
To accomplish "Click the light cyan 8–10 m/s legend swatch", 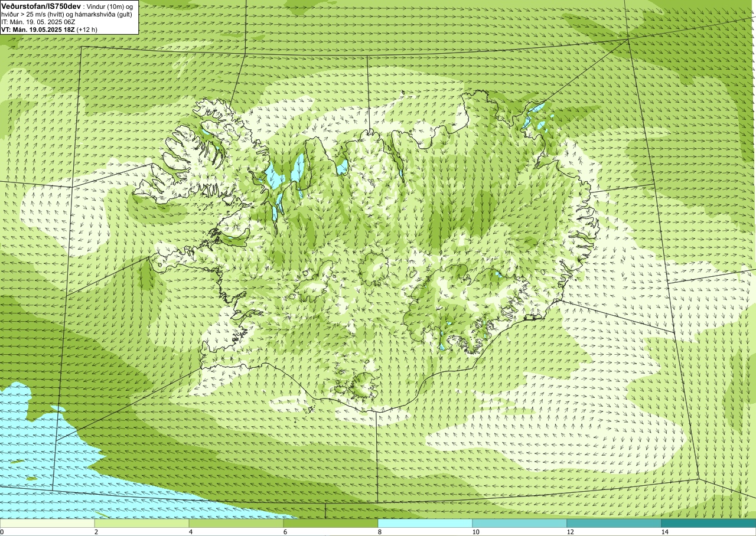I will pyautogui.click(x=425, y=523).
